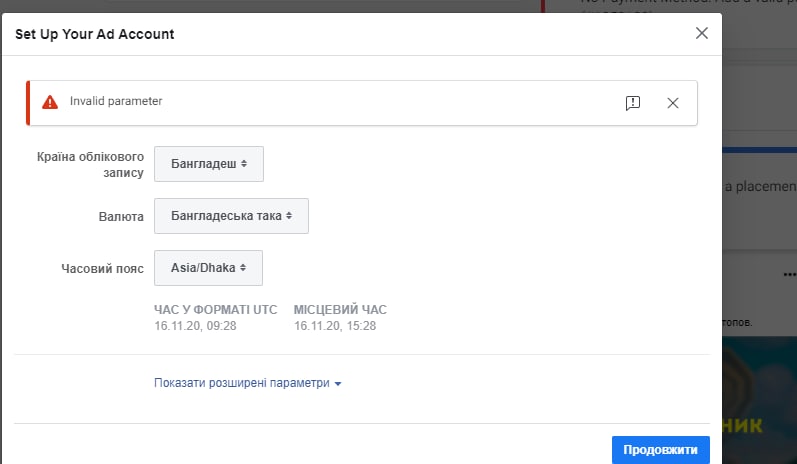Click the МІСЦЕВИЙ ЧАС heading

tap(340, 310)
